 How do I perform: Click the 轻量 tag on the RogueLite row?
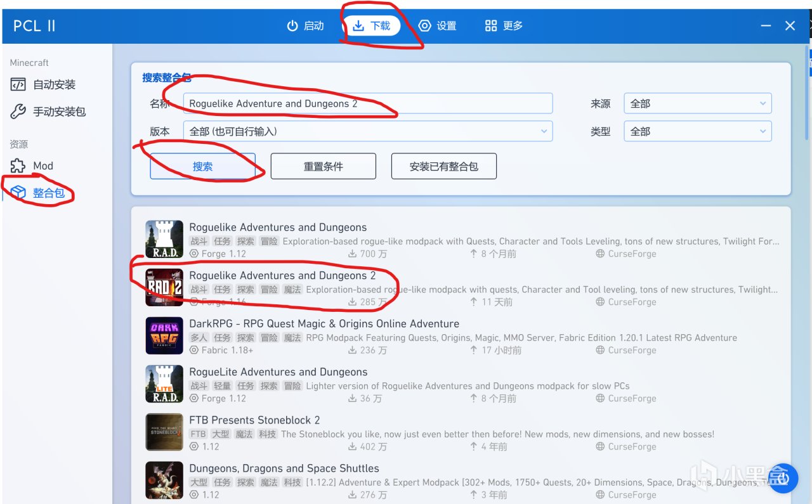coord(222,385)
